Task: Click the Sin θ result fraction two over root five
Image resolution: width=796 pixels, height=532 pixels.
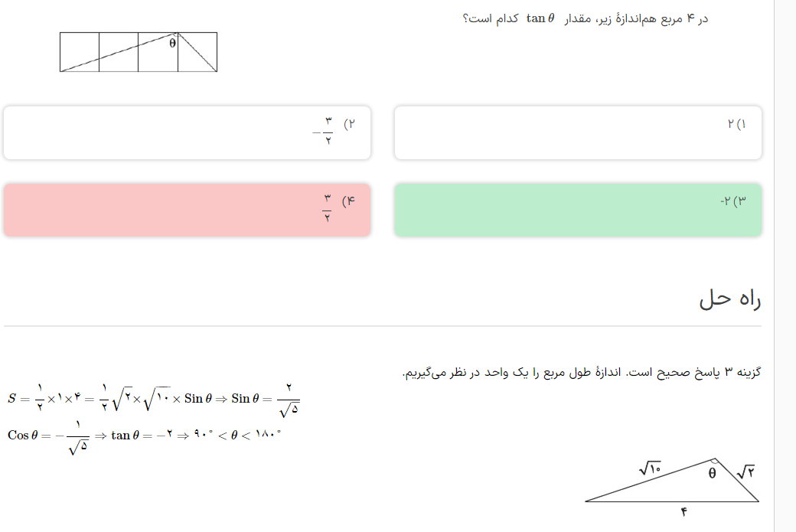Action: [289, 400]
